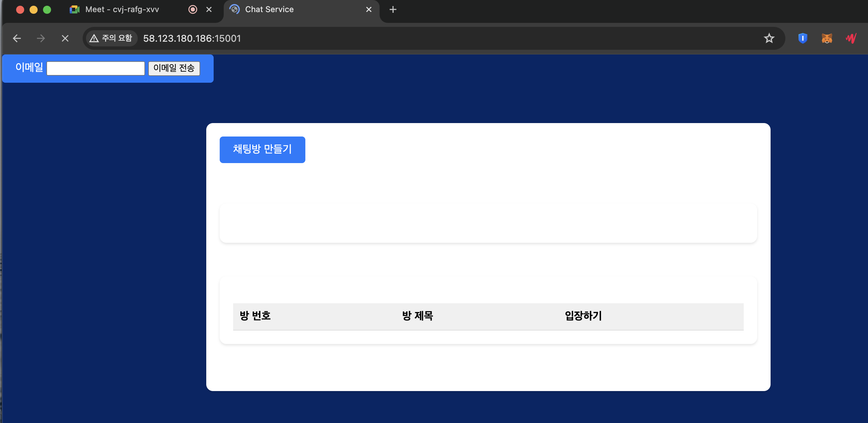Select the Chat Service tab
Viewport: 868px width, 423px height.
click(269, 9)
